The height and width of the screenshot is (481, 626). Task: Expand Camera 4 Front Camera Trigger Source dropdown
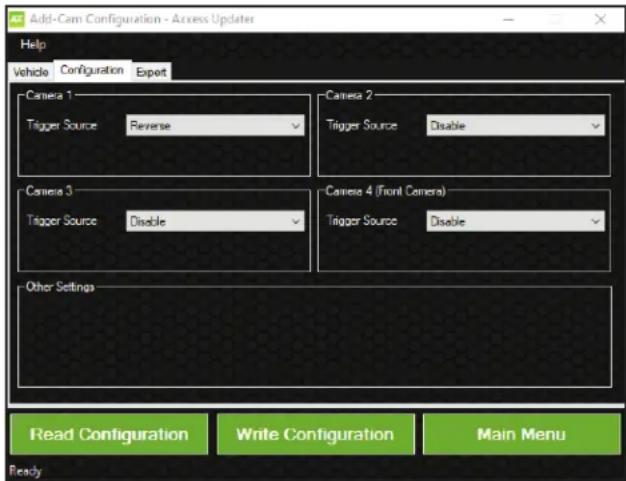coord(515,221)
